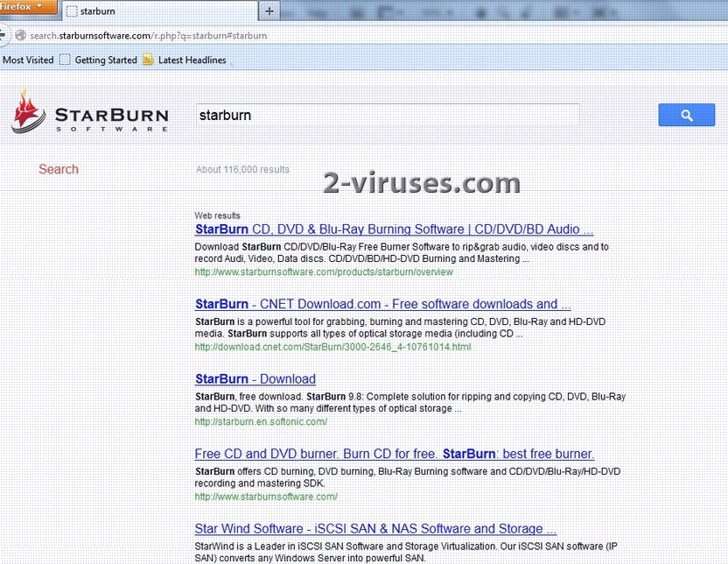Open a new tab with plus button
Screen dimensions: 728x564
tap(269, 11)
